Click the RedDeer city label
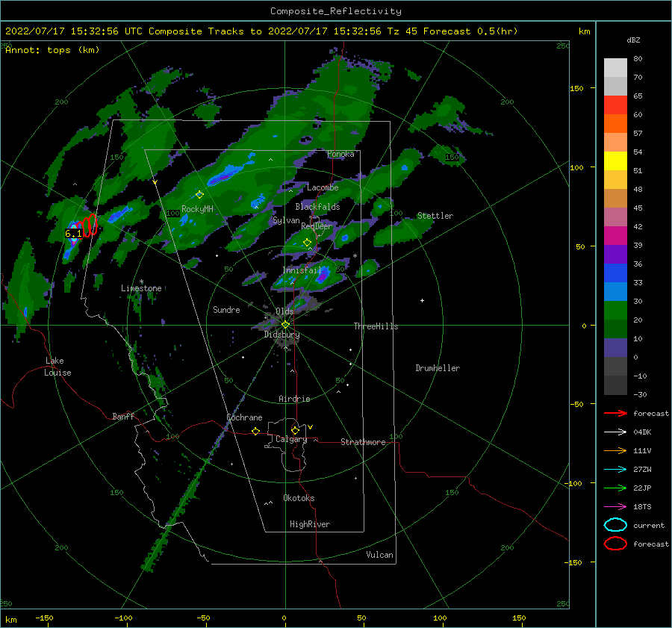672x628 pixels. click(317, 226)
